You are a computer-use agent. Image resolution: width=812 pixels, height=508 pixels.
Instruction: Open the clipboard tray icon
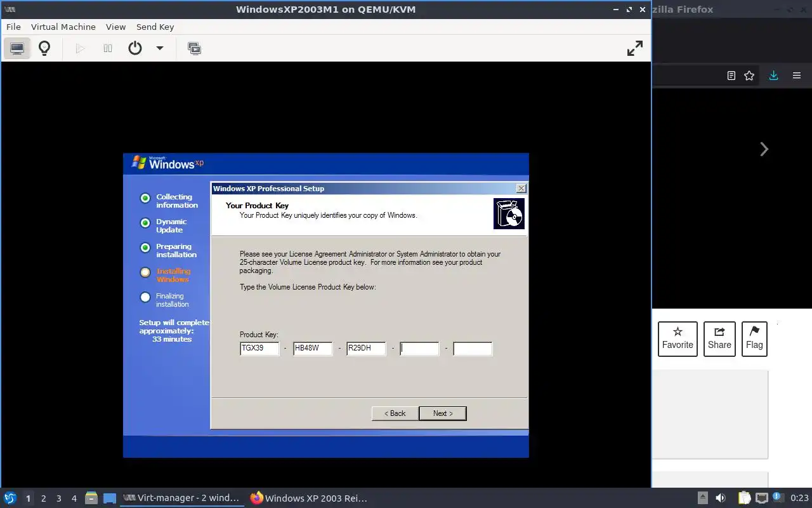(x=744, y=498)
